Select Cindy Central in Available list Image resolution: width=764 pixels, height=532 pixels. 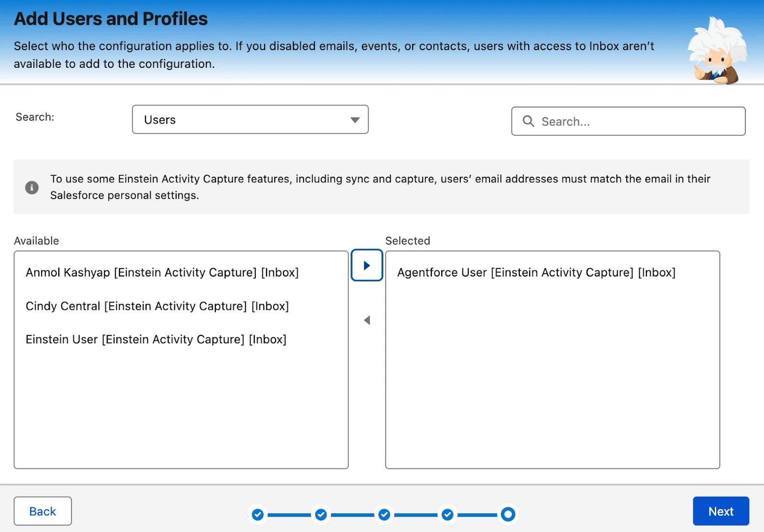click(x=158, y=306)
